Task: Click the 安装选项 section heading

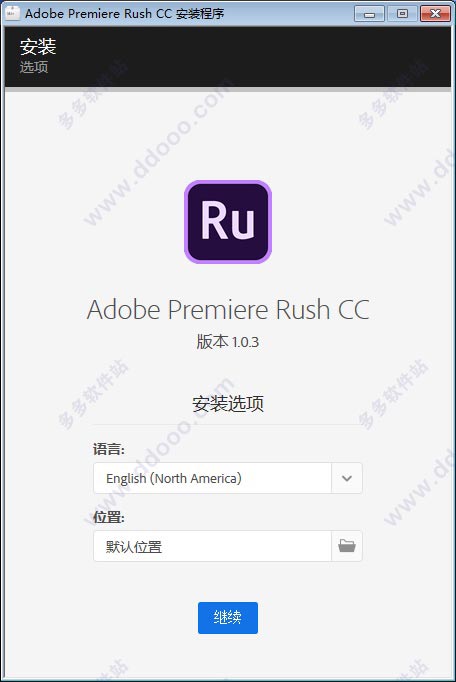Action: click(x=228, y=404)
